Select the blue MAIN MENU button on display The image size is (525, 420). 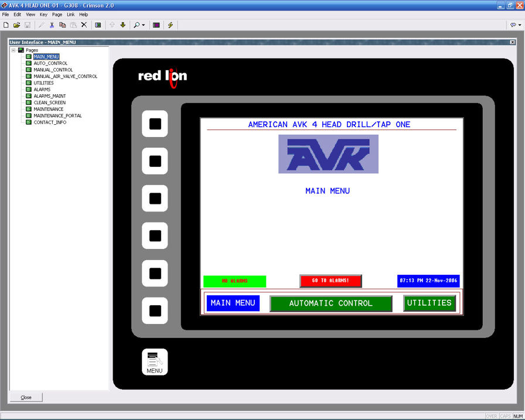(233, 303)
